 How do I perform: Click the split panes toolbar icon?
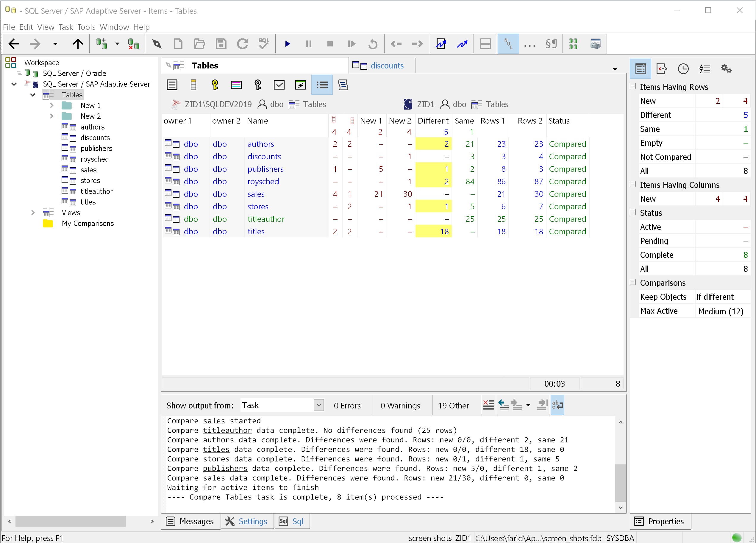pos(485,44)
